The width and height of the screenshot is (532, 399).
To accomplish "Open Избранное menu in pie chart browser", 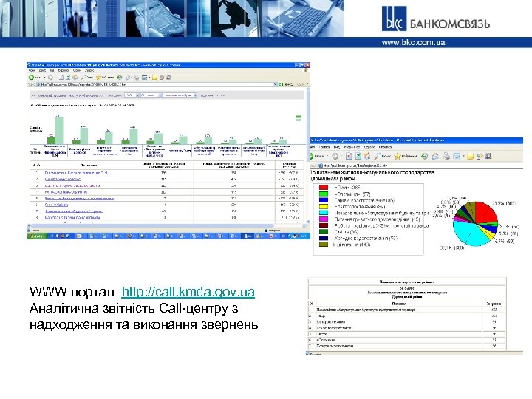I will tap(352, 147).
